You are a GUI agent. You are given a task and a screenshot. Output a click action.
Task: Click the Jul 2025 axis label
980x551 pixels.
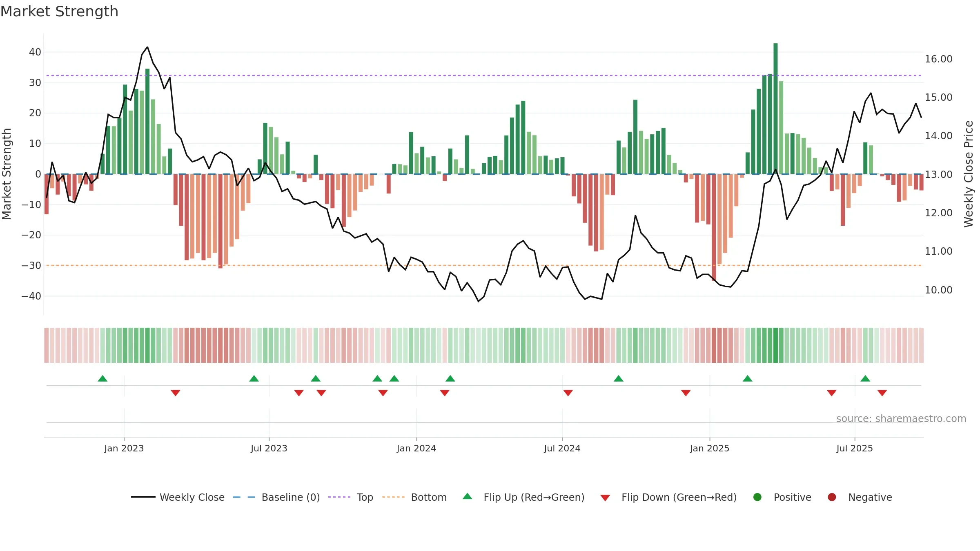pos(855,448)
